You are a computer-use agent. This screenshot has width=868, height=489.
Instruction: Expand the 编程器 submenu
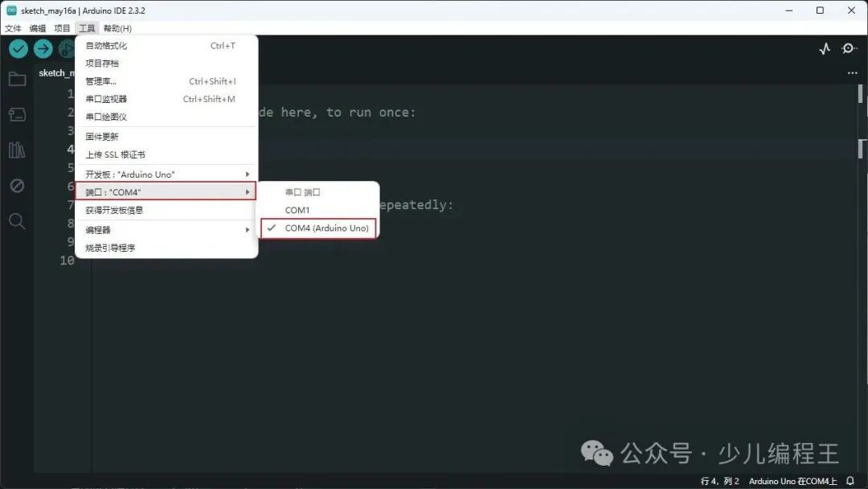107,229
